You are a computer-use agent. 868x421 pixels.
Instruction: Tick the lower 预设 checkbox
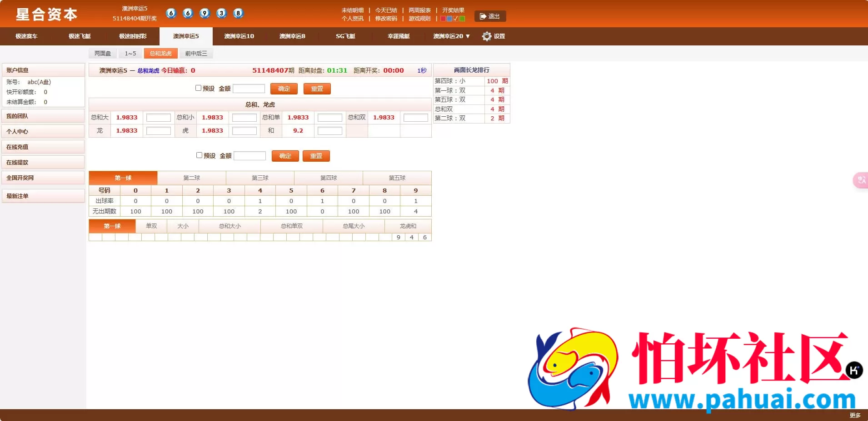coord(199,155)
